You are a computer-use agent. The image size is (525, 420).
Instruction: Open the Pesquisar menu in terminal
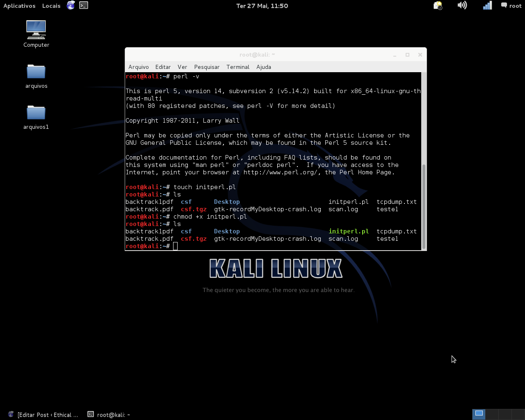(207, 67)
